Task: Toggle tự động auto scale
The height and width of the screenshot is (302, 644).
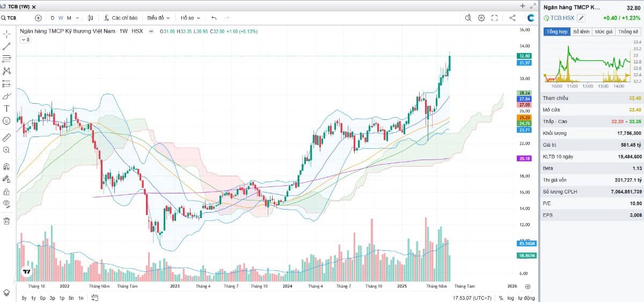Action: [526, 298]
